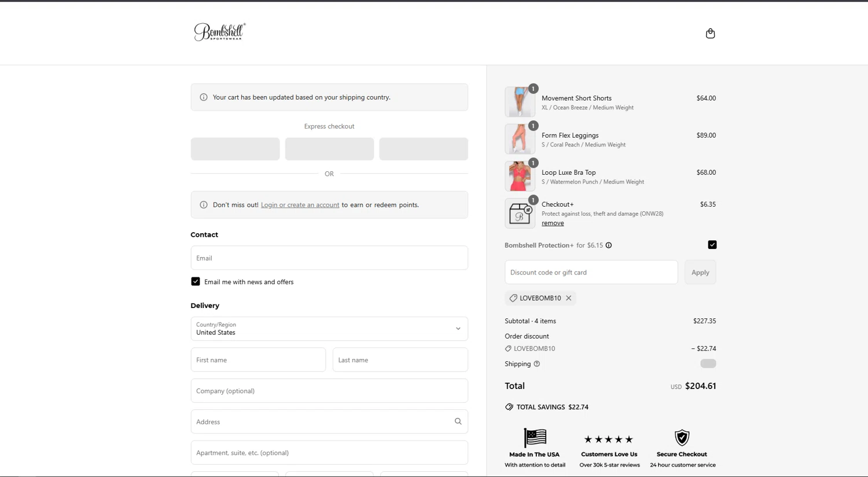Focus the Discount code or gift card field
Screen dimensions: 868x477
tap(591, 272)
